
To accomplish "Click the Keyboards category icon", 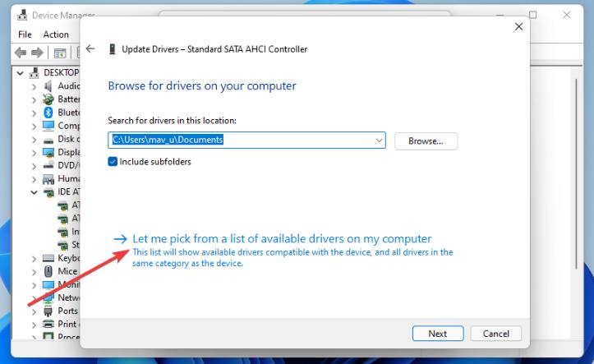I will tap(48, 258).
